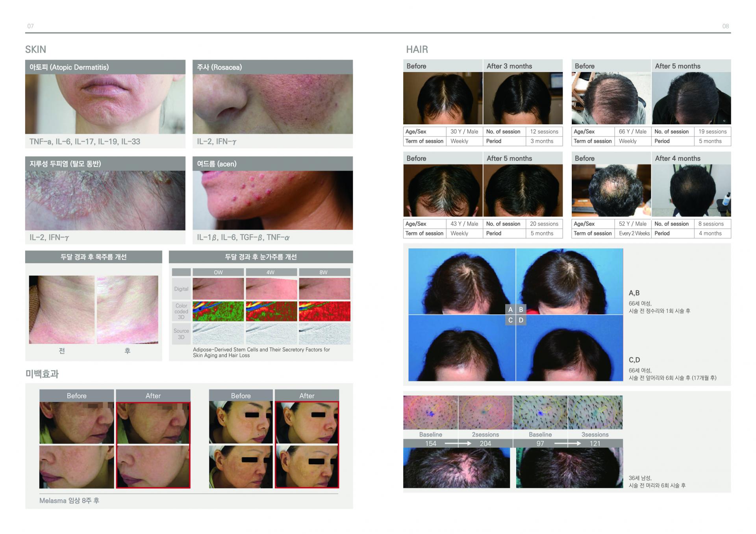Click the 'After 3 months' hair photo
756x534 pixels.
(x=523, y=98)
